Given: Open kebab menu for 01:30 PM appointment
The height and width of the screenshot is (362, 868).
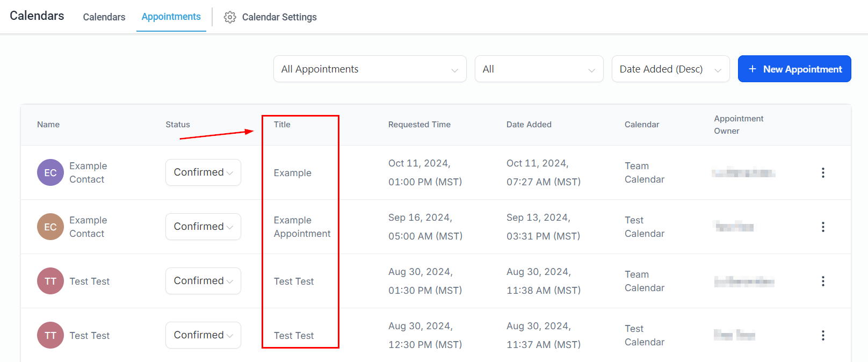Looking at the screenshot, I should pyautogui.click(x=822, y=281).
